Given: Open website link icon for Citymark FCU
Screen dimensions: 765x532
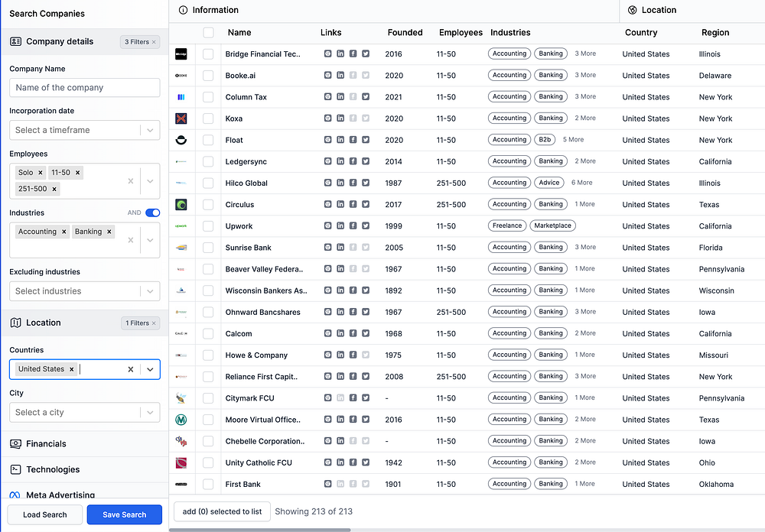Looking at the screenshot, I should coord(328,398).
